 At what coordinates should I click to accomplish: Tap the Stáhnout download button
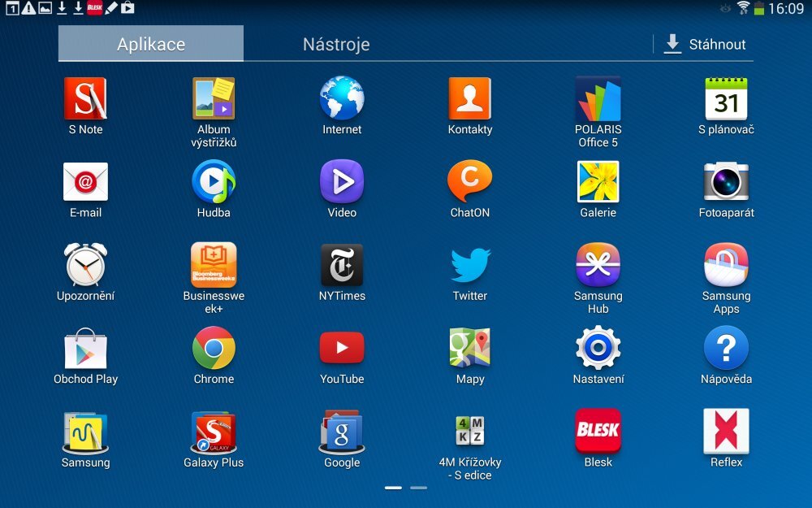click(706, 43)
